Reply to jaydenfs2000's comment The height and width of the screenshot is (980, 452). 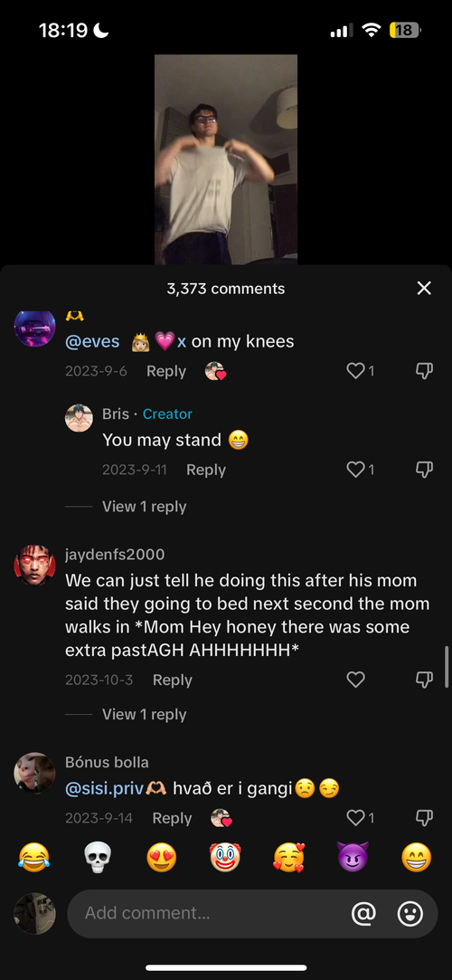point(173,680)
